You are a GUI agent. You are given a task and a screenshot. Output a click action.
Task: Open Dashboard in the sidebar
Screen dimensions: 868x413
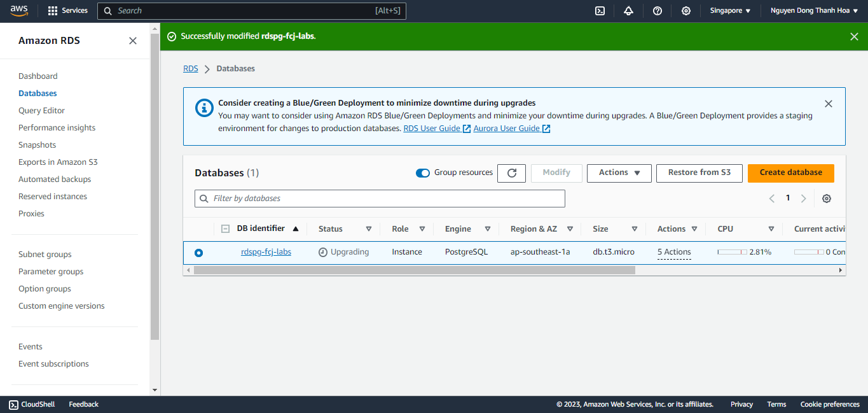[38, 76]
